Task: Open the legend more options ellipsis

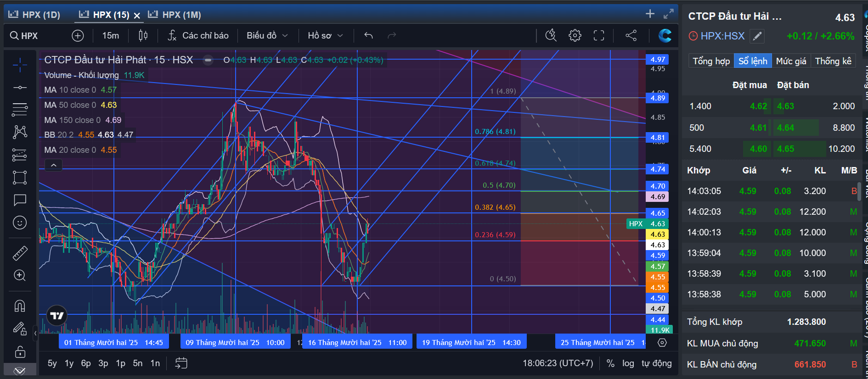Action: 208,60
